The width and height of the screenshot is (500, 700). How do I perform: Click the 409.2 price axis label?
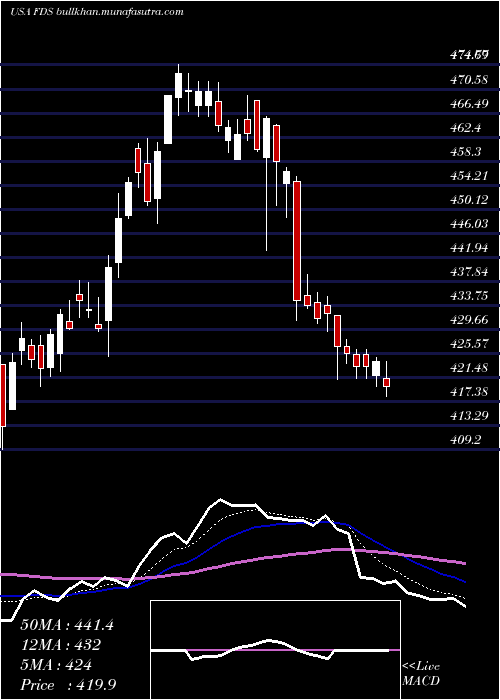click(467, 440)
